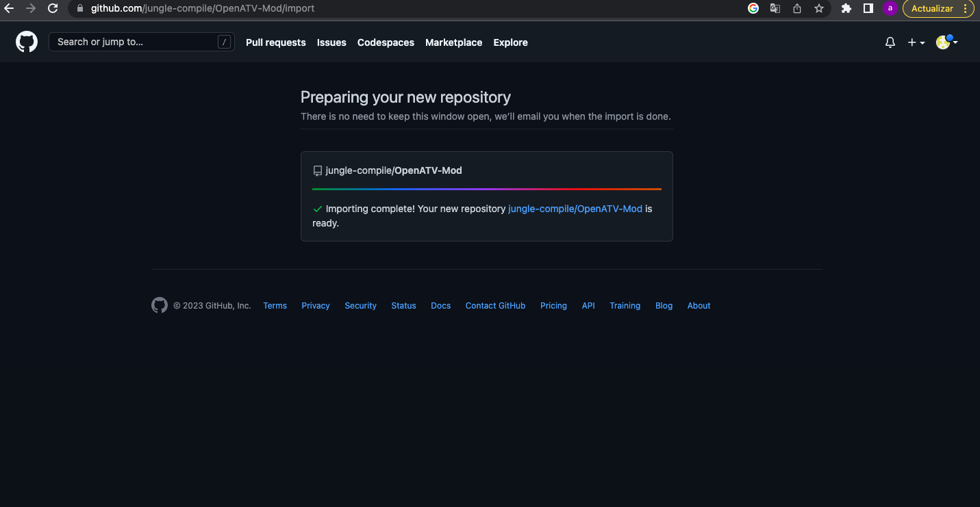
Task: Go to Pull requests
Action: (275, 42)
